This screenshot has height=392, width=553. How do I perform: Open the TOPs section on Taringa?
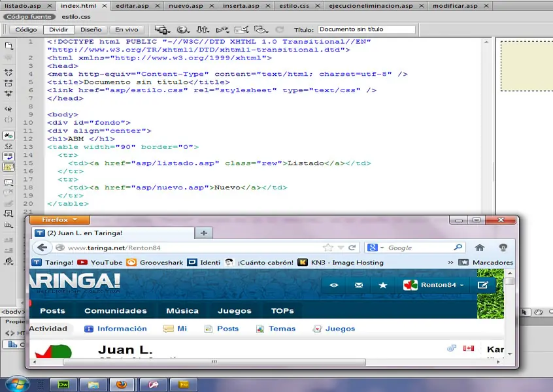[282, 311]
